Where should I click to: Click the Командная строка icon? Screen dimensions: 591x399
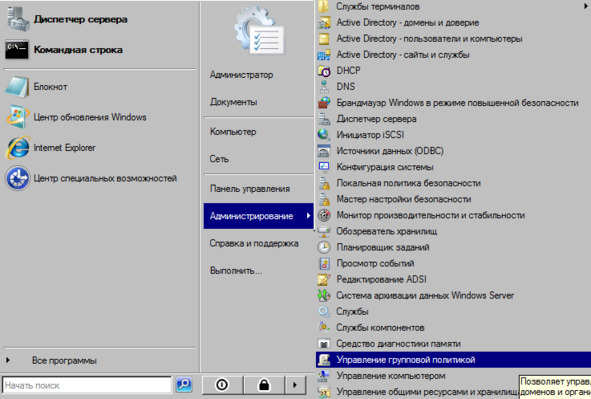pos(17,49)
